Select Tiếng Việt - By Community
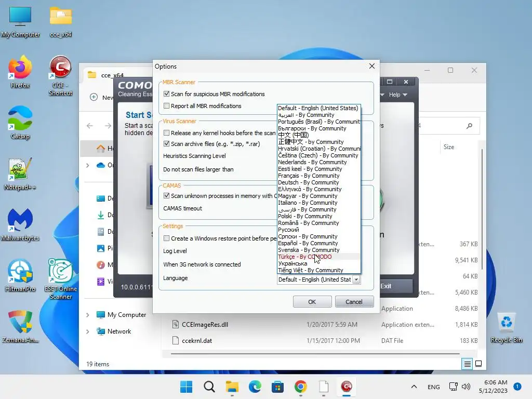532x399 pixels. click(x=318, y=270)
